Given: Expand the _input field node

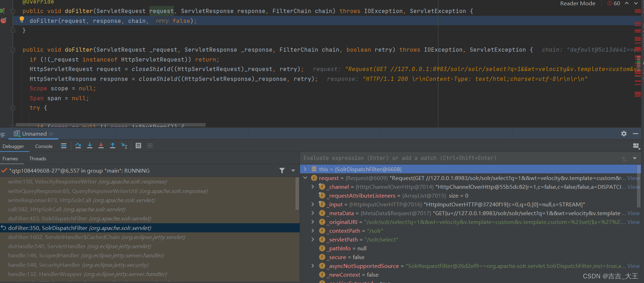Looking at the screenshot, I should [x=313, y=204].
